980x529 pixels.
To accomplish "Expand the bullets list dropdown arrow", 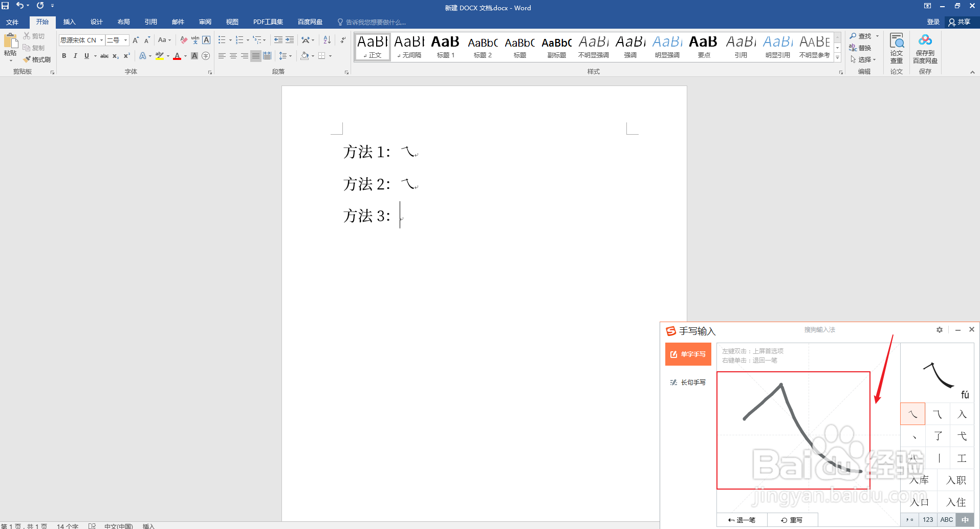I will point(230,40).
